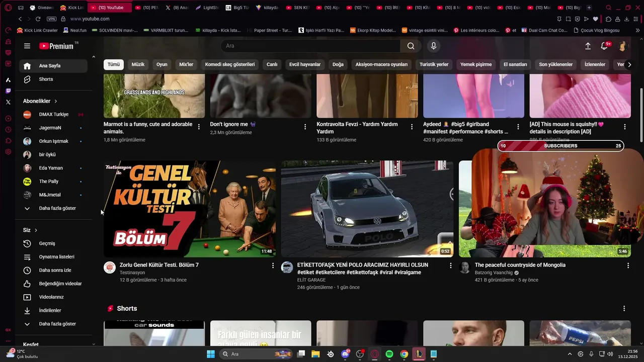Open the pinboards pin icon
This screenshot has height=362, width=644.
[559, 19]
